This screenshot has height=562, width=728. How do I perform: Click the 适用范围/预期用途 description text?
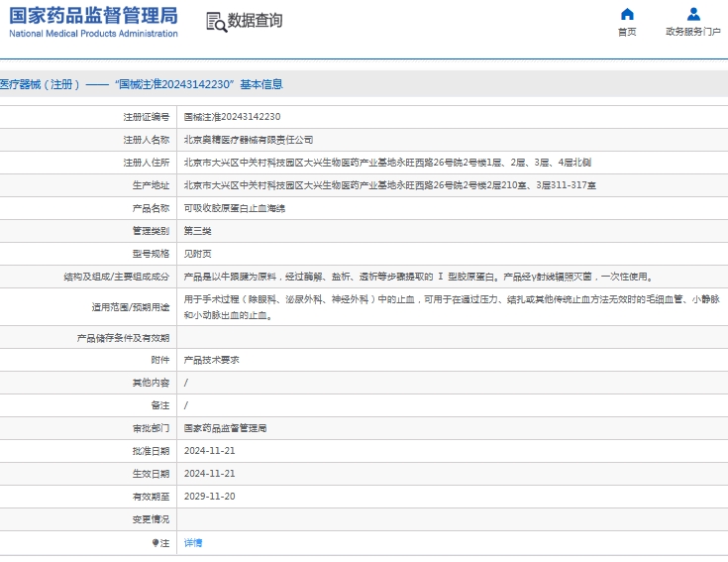point(452,307)
